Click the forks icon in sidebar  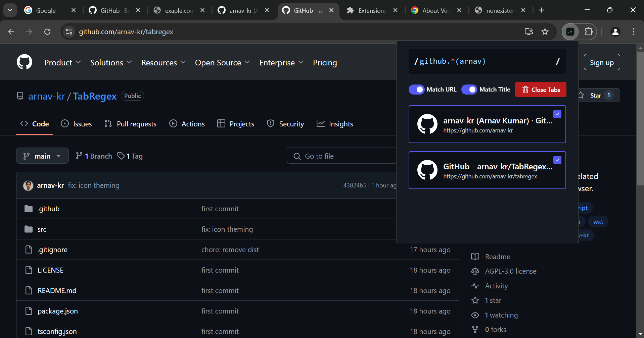[475, 330]
